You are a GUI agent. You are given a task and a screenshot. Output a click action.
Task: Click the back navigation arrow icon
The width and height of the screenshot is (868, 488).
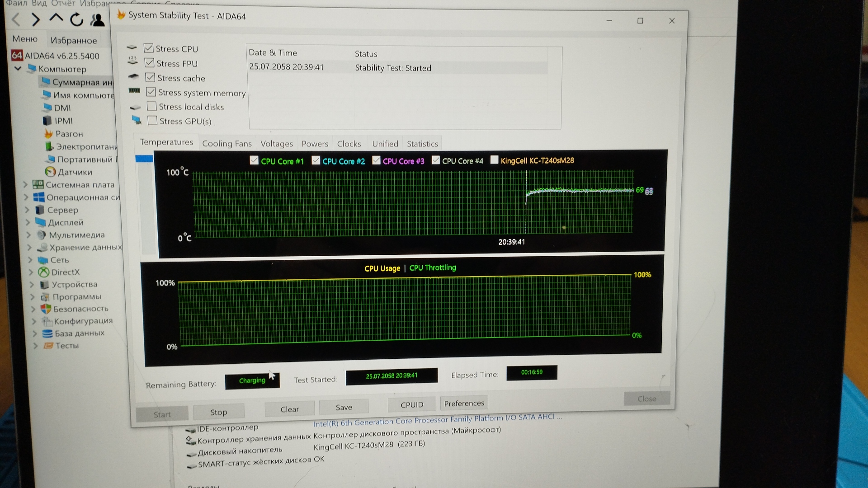click(16, 19)
